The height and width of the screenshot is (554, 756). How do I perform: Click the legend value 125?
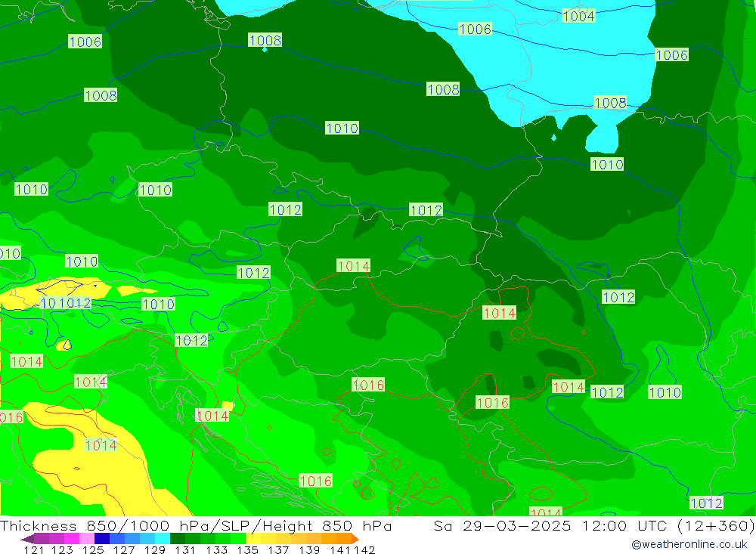point(93,549)
